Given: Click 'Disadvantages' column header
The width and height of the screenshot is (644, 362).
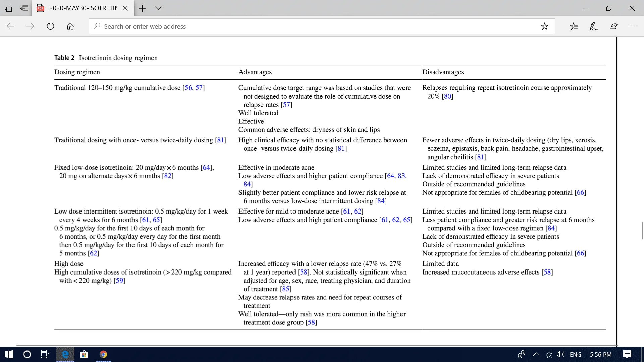Looking at the screenshot, I should pyautogui.click(x=443, y=72).
